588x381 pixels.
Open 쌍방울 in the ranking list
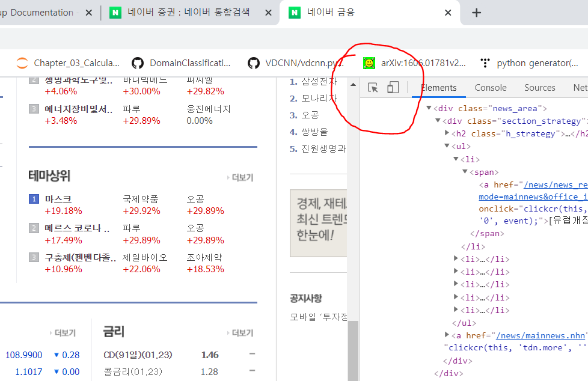pos(314,132)
